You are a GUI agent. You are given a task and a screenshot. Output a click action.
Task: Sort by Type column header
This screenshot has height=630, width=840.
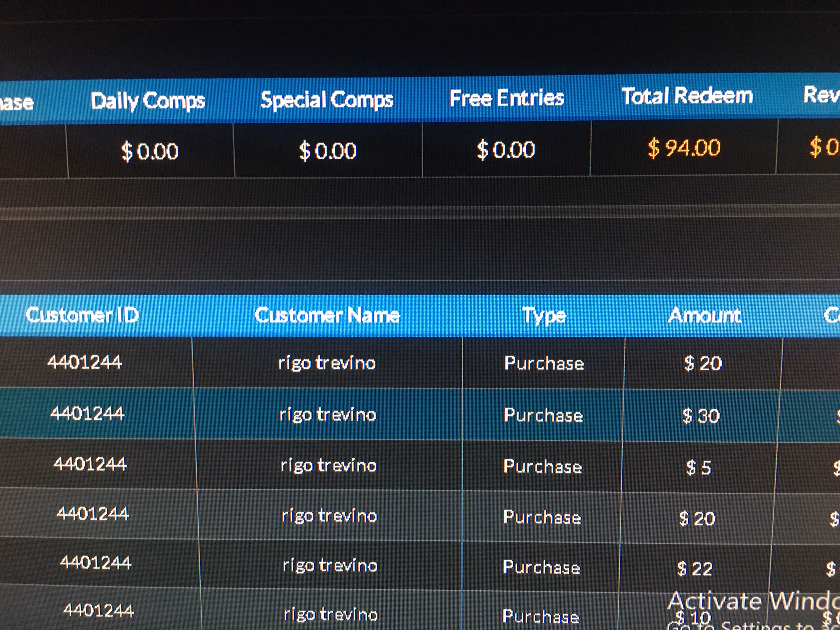point(544,316)
